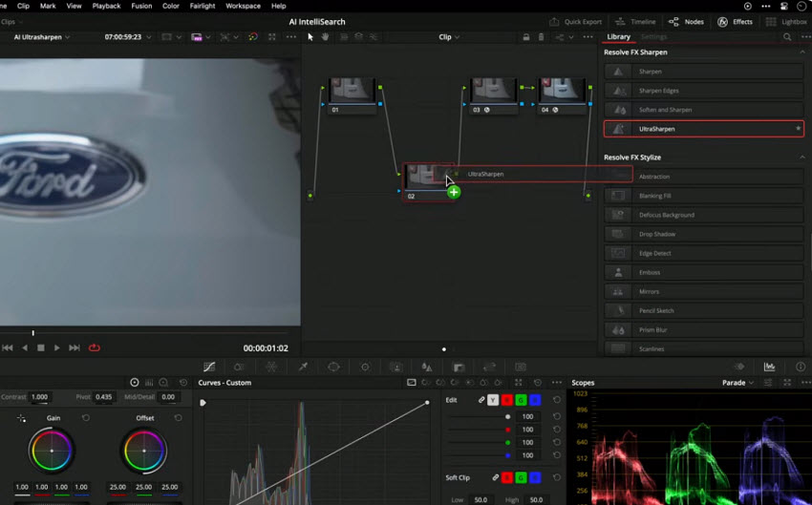Image resolution: width=812 pixels, height=505 pixels.
Task: Open the Key palette
Action: (459, 367)
